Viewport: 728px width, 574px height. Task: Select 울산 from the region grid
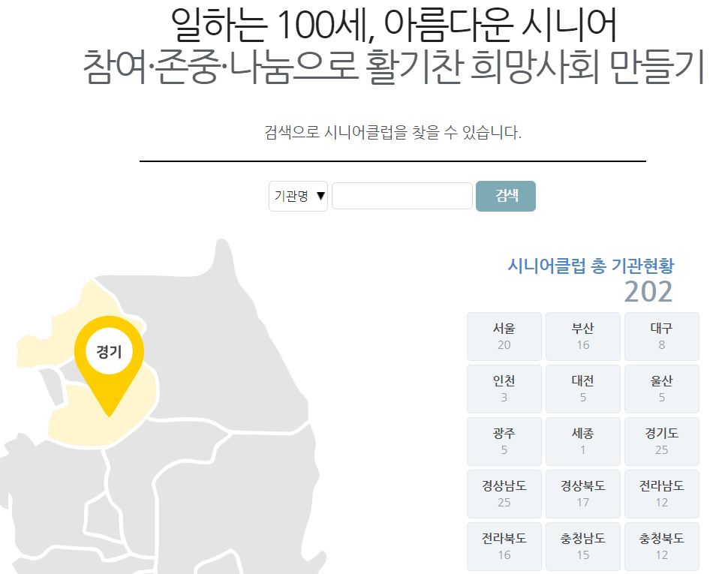coord(661,389)
